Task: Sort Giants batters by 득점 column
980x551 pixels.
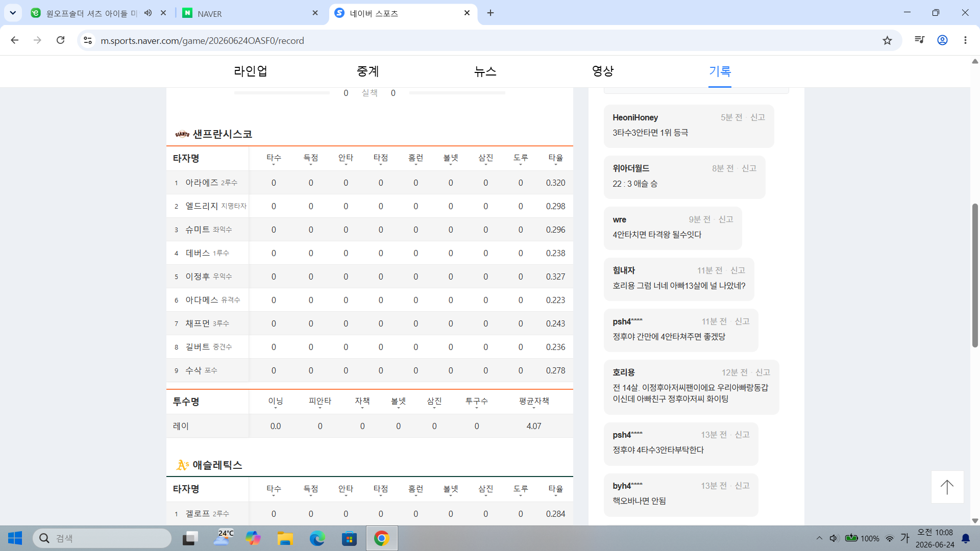Action: [x=311, y=159]
